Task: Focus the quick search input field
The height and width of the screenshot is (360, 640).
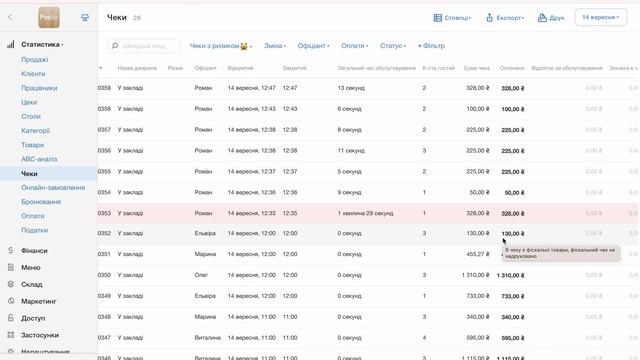Action: tap(144, 46)
